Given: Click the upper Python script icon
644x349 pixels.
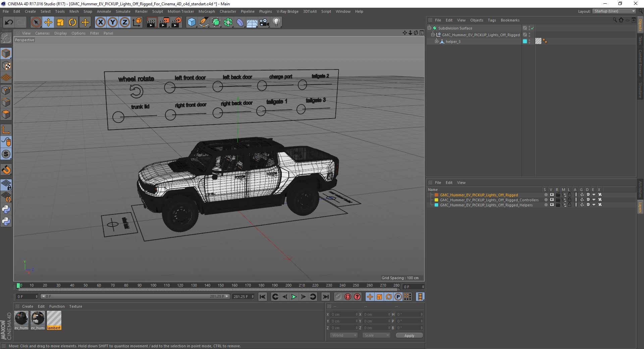Looking at the screenshot, I should click(x=6, y=209).
